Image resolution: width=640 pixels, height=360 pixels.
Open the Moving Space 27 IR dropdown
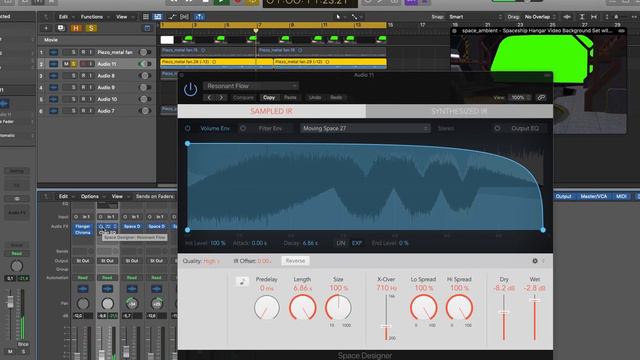pos(365,128)
